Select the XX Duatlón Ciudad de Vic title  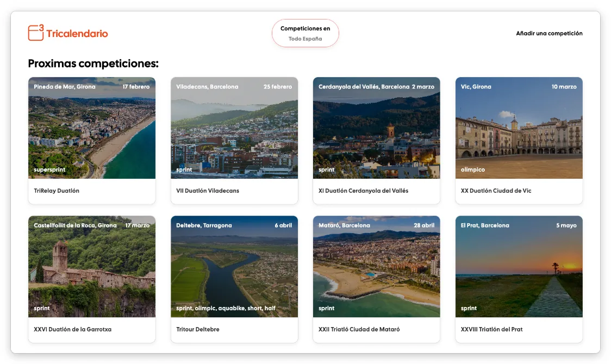coord(496,191)
